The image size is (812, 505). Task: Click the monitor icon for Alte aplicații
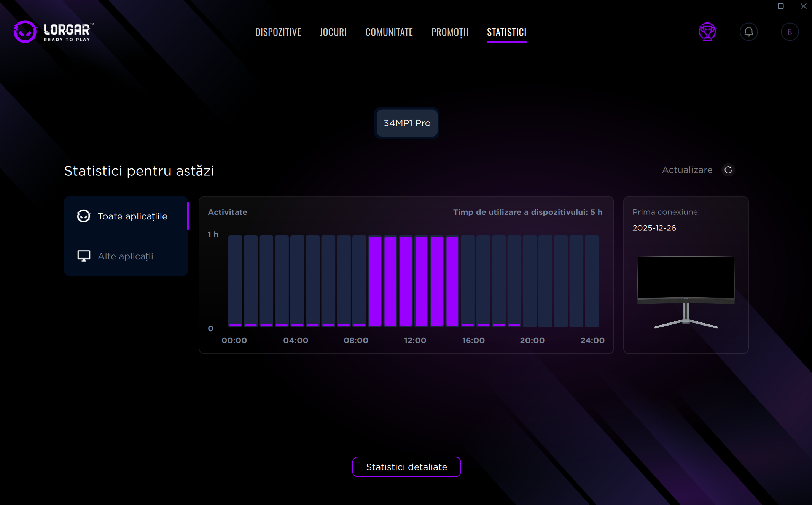pos(84,256)
